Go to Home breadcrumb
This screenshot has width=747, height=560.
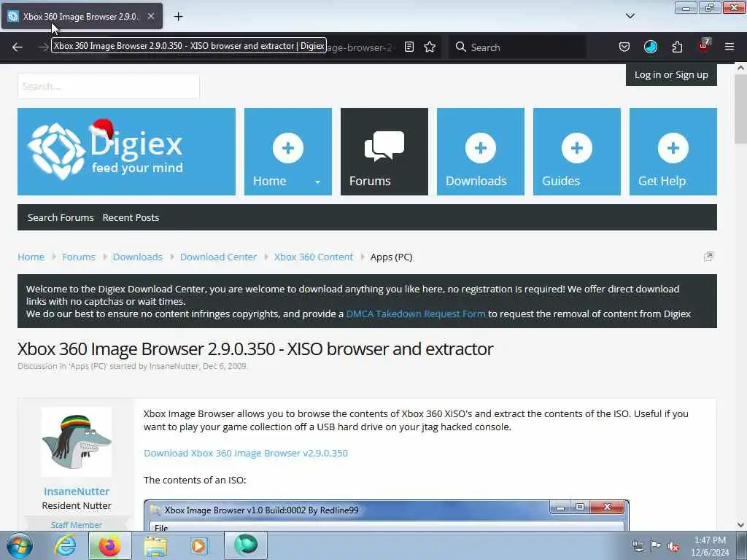click(x=31, y=257)
